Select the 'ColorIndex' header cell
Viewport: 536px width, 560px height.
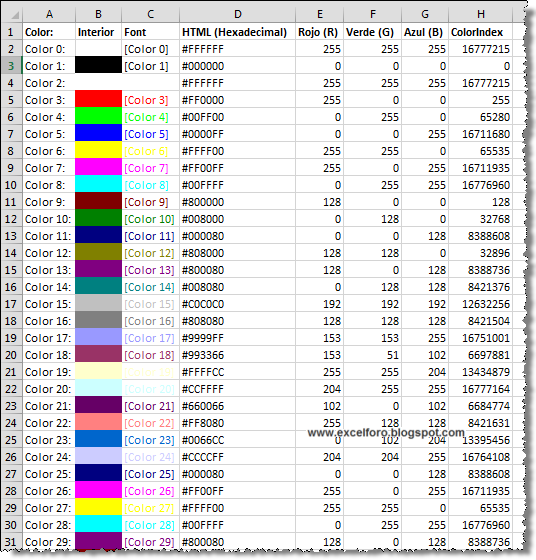(x=481, y=32)
